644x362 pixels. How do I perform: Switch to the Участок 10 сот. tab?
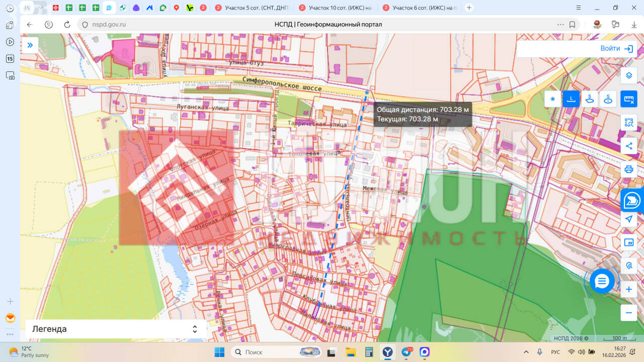coord(335,8)
